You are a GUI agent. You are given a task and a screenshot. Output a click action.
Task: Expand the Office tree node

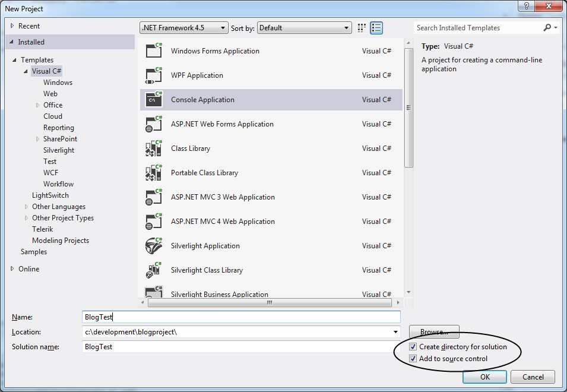(x=37, y=105)
